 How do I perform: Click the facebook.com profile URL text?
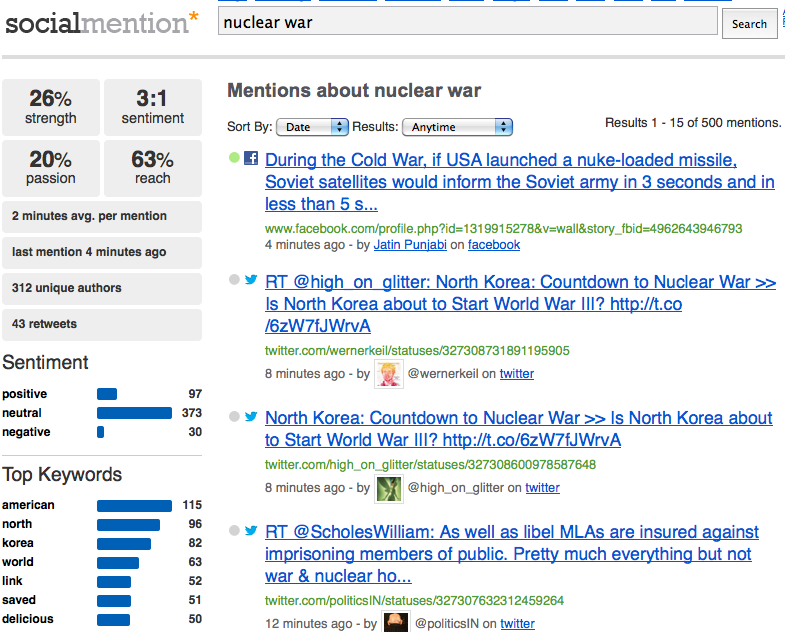coord(503,229)
